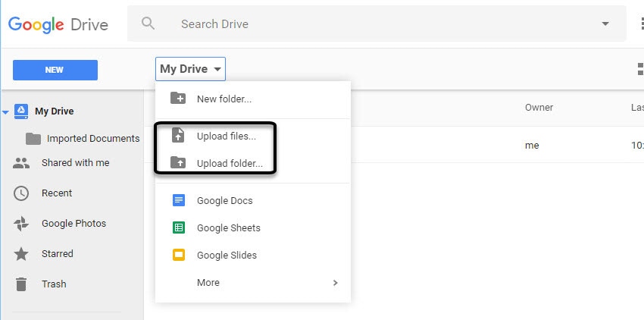The image size is (644, 320).
Task: Click the Starred star icon
Action: point(21,254)
